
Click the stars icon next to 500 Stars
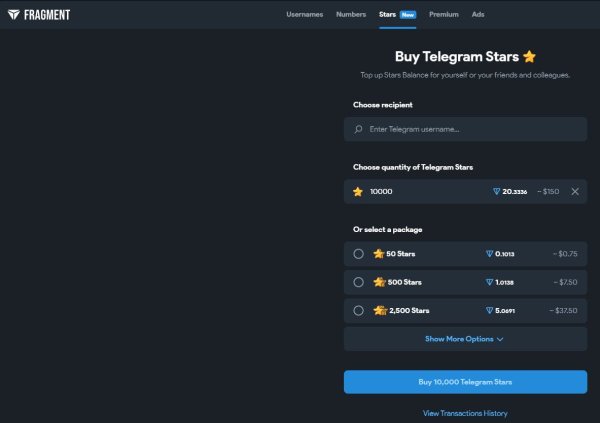pos(378,282)
